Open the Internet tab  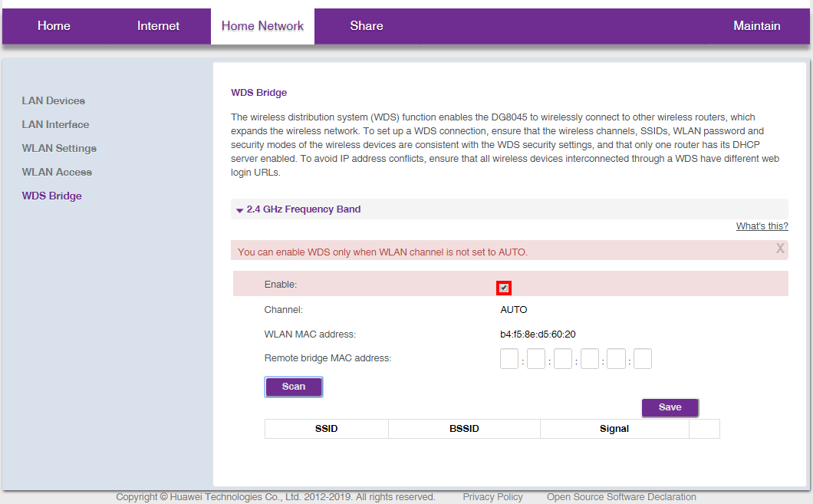158,25
